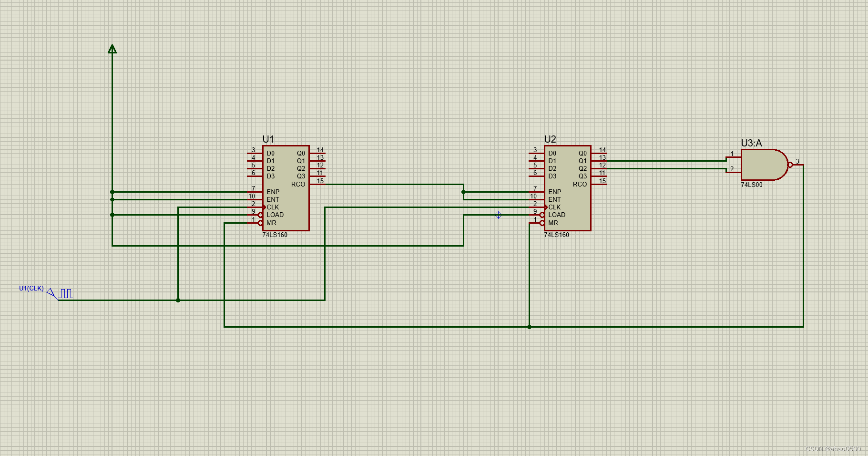Click the Q3 pin label on U2
The width and height of the screenshot is (868, 456).
pyautogui.click(x=582, y=176)
